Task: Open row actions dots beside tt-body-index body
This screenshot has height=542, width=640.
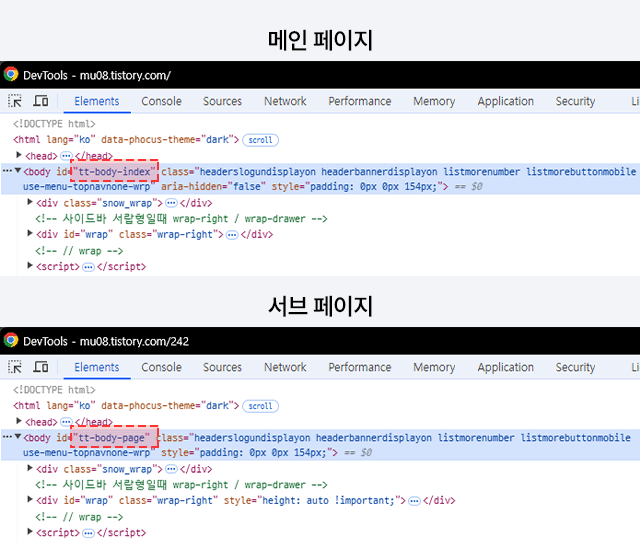Action: [x=7, y=171]
